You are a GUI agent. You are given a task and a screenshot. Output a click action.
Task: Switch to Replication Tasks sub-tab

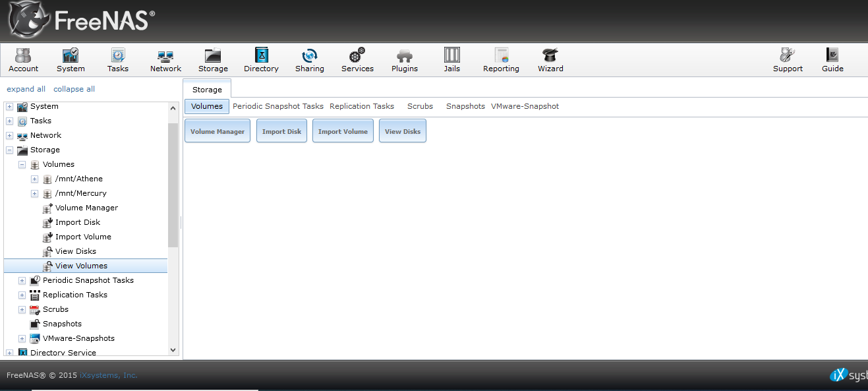click(x=362, y=106)
